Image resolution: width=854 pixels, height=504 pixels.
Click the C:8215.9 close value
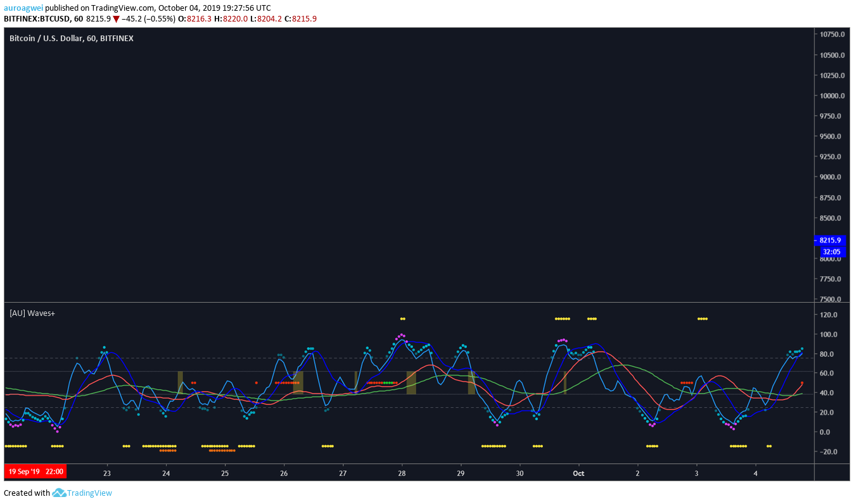point(301,19)
